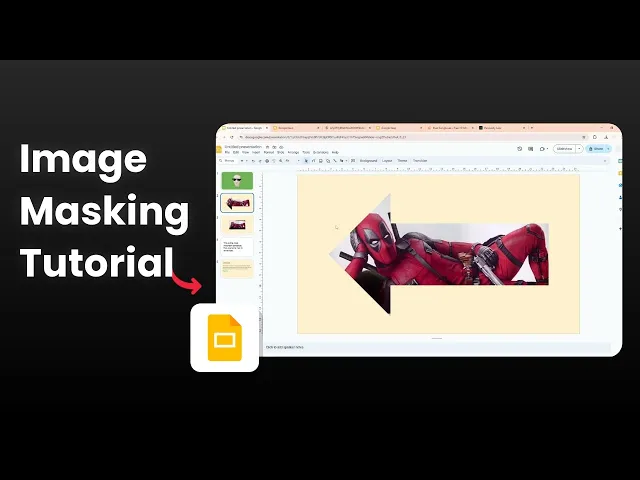Select the arrow-shaped masked image on slide
640x480 pixels.
click(439, 254)
